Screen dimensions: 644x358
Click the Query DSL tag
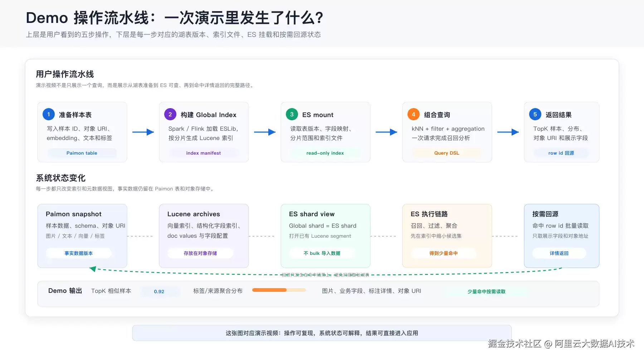[447, 153]
